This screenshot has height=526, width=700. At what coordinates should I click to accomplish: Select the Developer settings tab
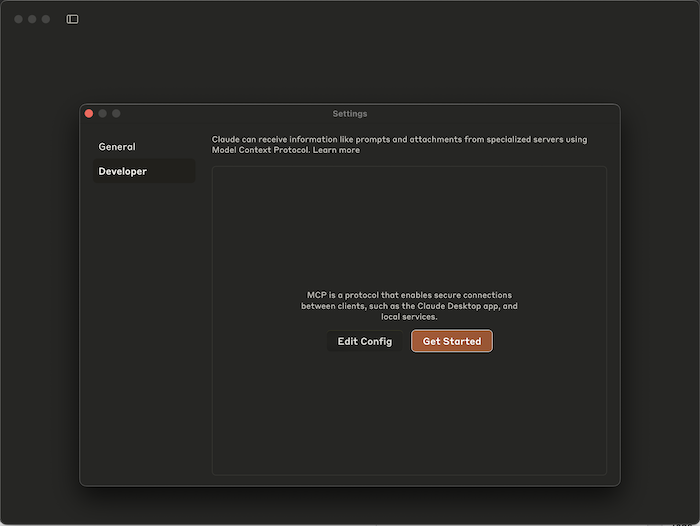tap(123, 171)
